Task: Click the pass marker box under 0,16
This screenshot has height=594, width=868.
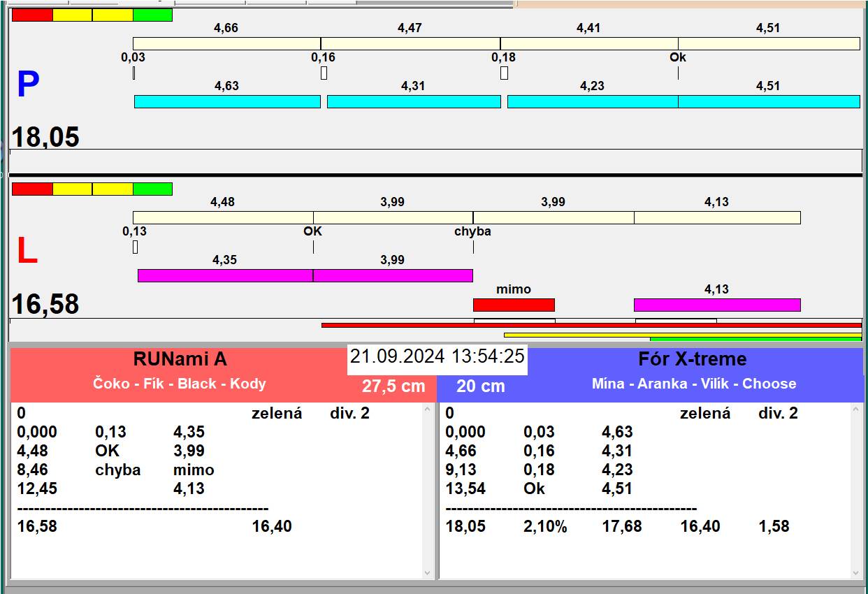Action: click(324, 73)
